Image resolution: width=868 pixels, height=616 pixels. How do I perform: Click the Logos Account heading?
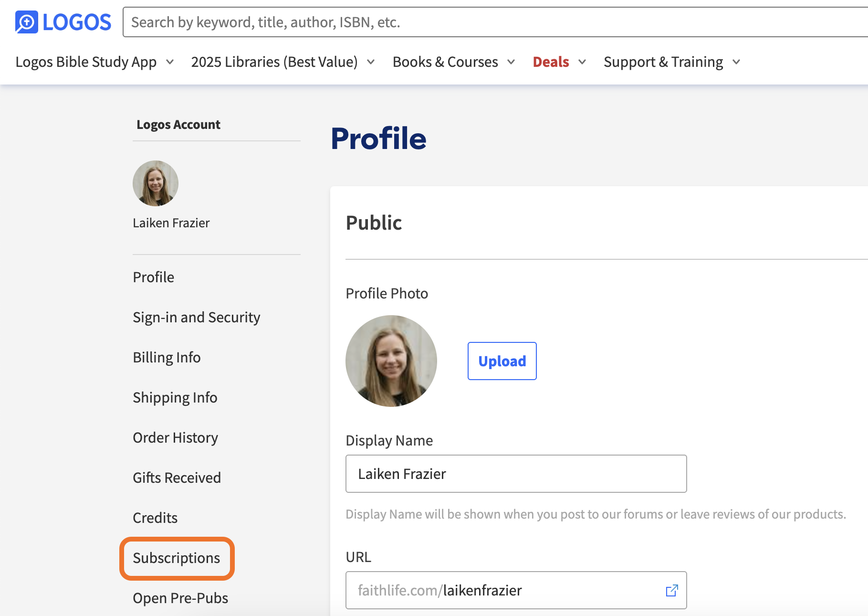(178, 125)
